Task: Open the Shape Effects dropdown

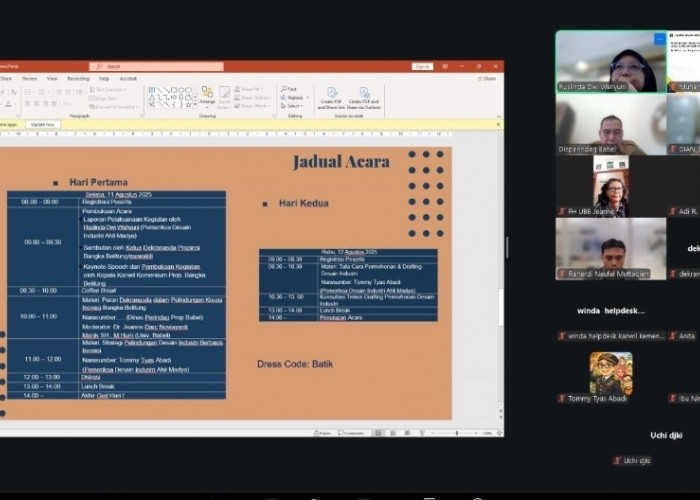Action: 252,106
